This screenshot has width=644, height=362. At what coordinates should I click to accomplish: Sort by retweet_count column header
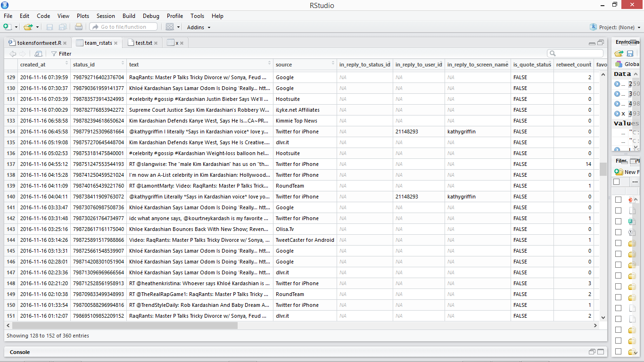click(574, 65)
